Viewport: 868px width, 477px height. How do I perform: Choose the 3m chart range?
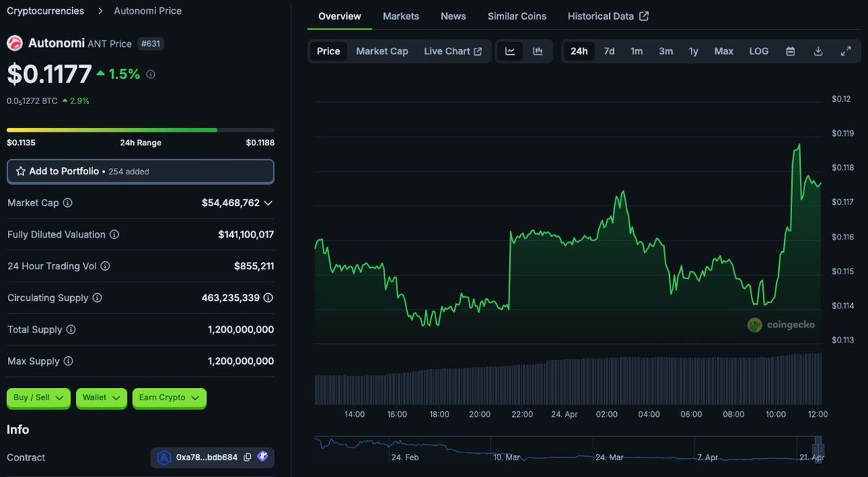point(665,51)
